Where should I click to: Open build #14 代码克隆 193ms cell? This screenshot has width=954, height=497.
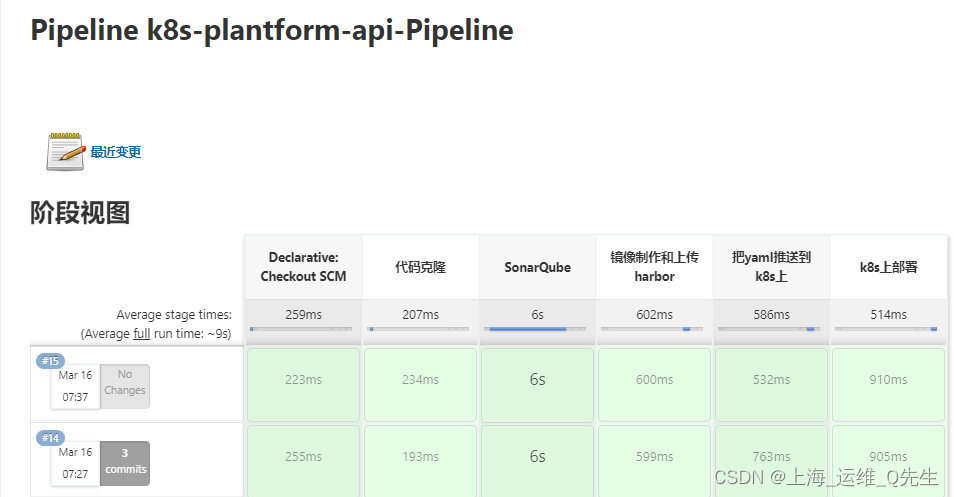pos(420,457)
